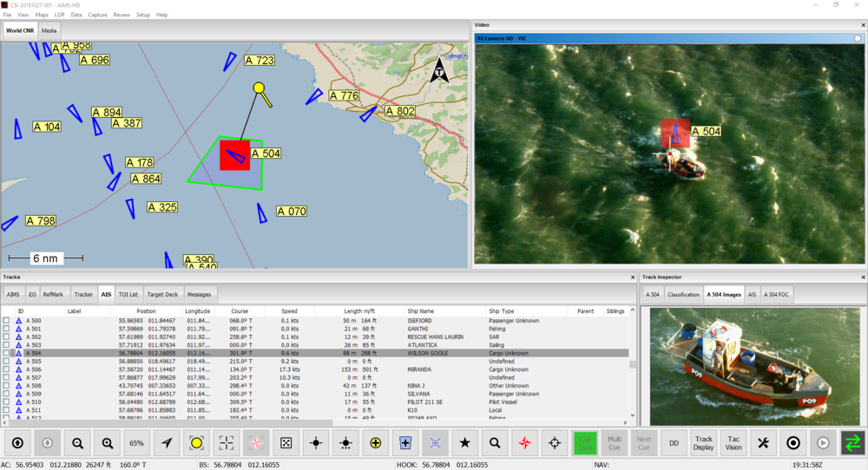Zoom out the map with the minus magnifier
This screenshot has height=470, width=868.
[77, 443]
